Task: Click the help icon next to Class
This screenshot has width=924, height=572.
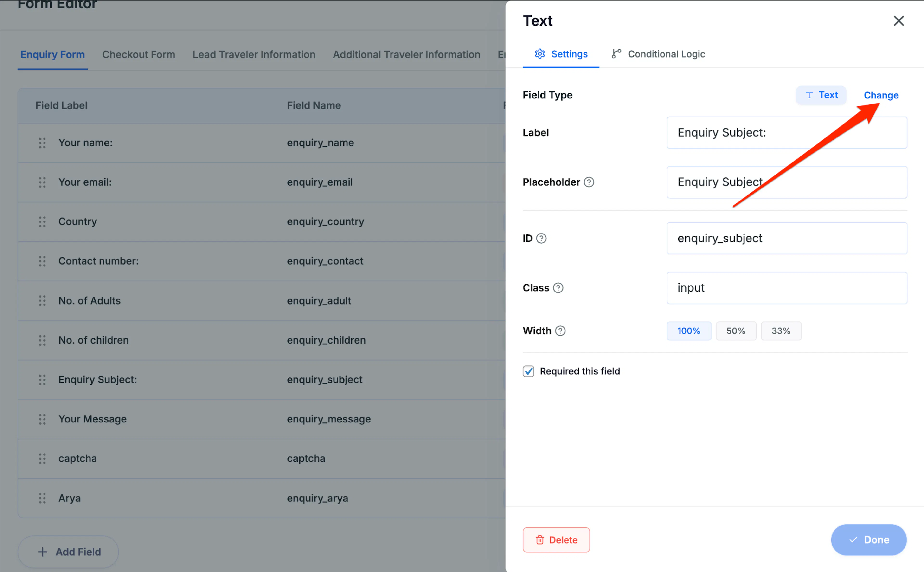Action: (558, 288)
